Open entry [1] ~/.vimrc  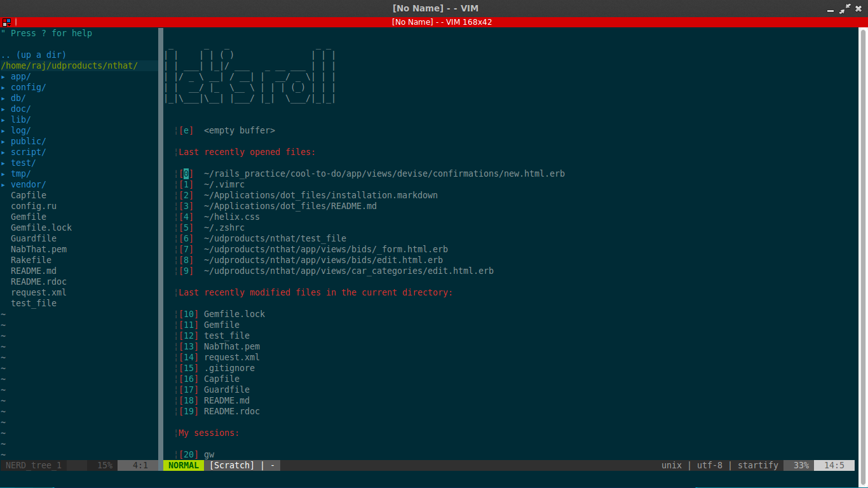(212, 185)
